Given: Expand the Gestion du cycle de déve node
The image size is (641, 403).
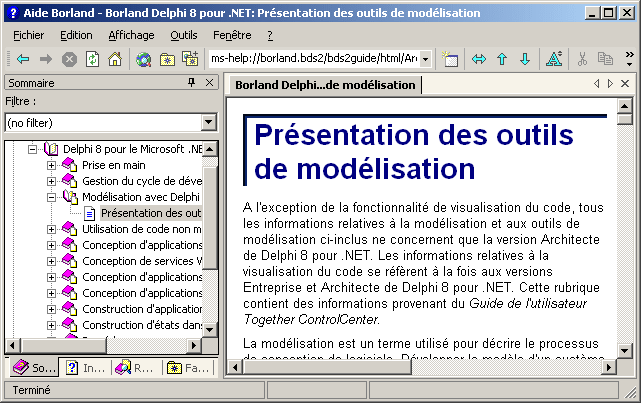Looking at the screenshot, I should [x=51, y=181].
